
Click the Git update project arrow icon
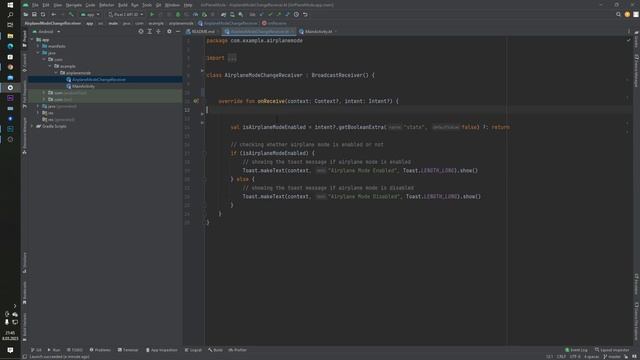coord(262,14)
